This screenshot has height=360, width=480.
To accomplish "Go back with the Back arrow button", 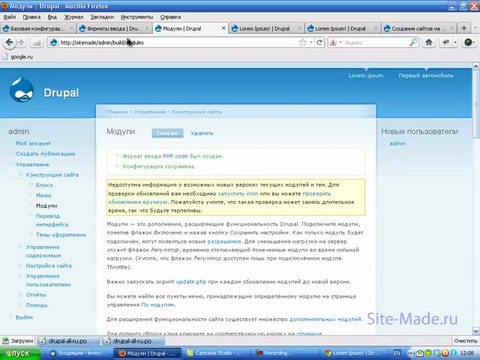I will [x=9, y=43].
